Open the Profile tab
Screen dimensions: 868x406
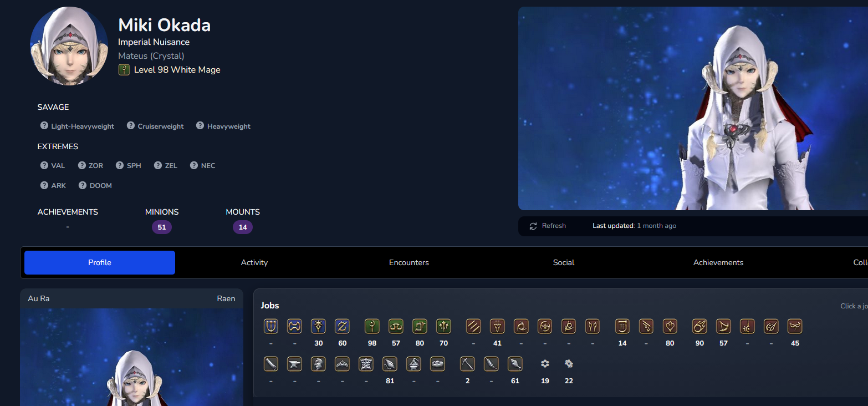[100, 263]
